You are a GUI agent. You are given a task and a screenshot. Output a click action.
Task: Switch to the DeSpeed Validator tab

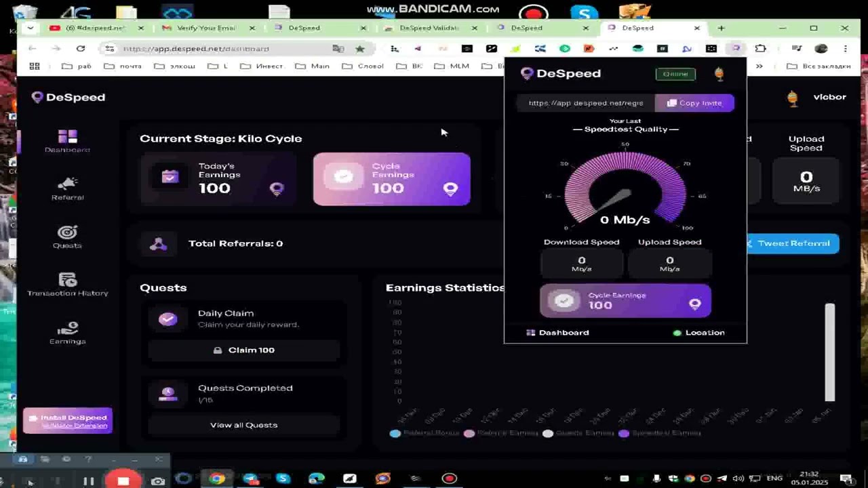tap(431, 28)
